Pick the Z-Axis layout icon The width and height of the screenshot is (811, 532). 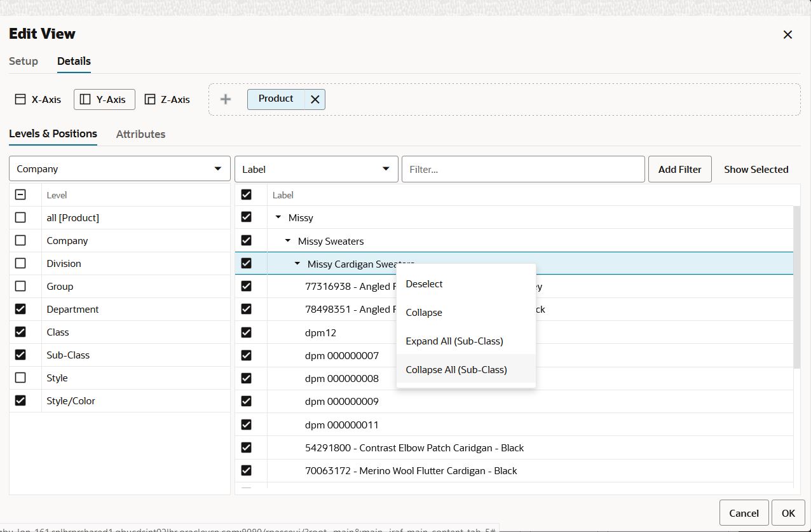[150, 99]
